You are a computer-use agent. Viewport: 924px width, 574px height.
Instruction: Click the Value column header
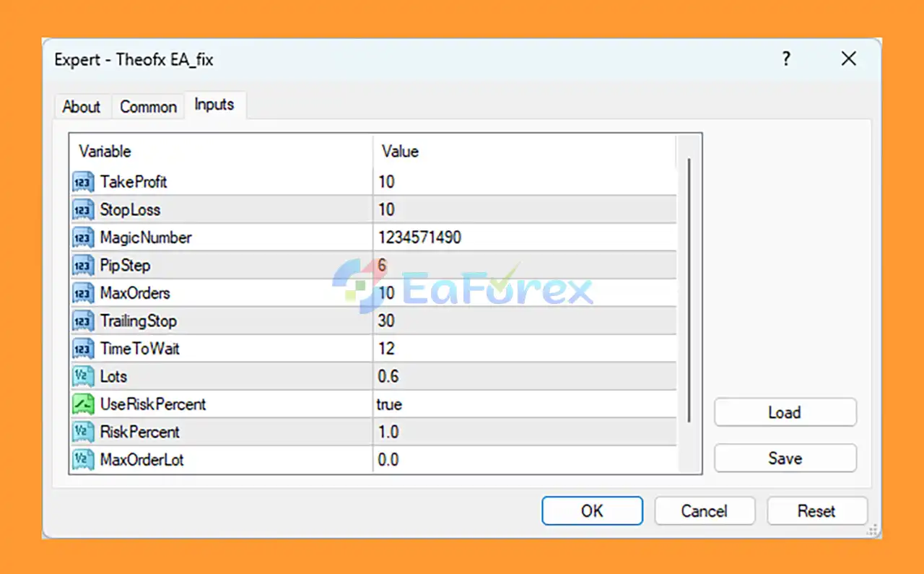point(400,152)
